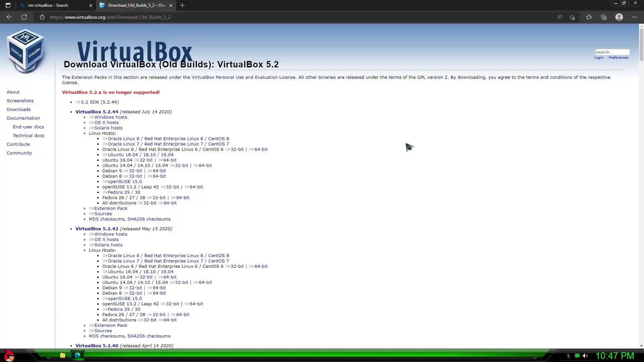The height and width of the screenshot is (362, 644).
Task: Open Extension Pack link for VirtualBox 5.2.42
Action: coord(111,325)
